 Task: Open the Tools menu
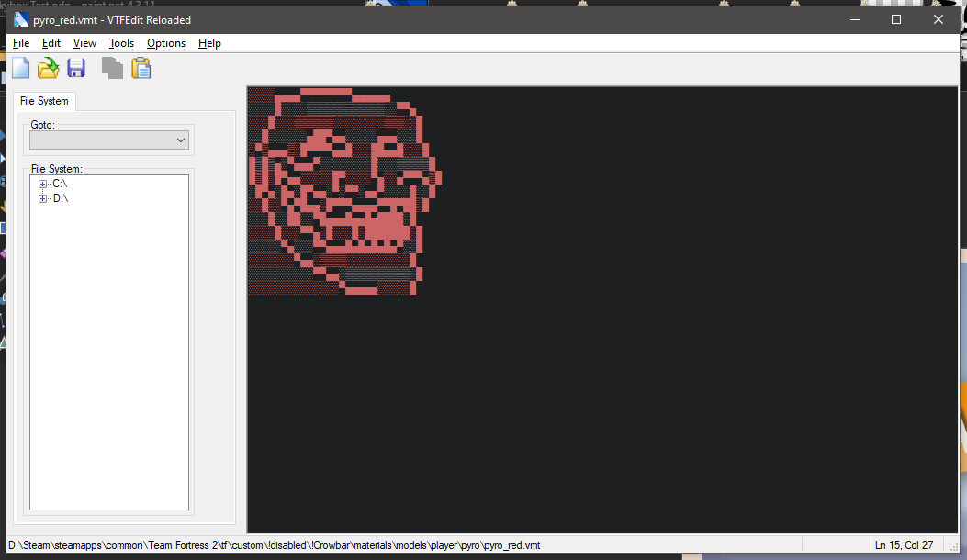pyautogui.click(x=120, y=42)
